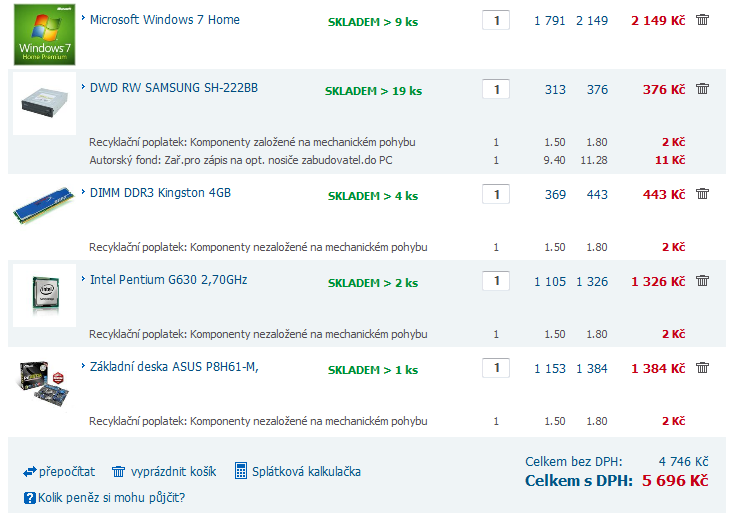Open Splátková kalkulačka link

pos(306,471)
